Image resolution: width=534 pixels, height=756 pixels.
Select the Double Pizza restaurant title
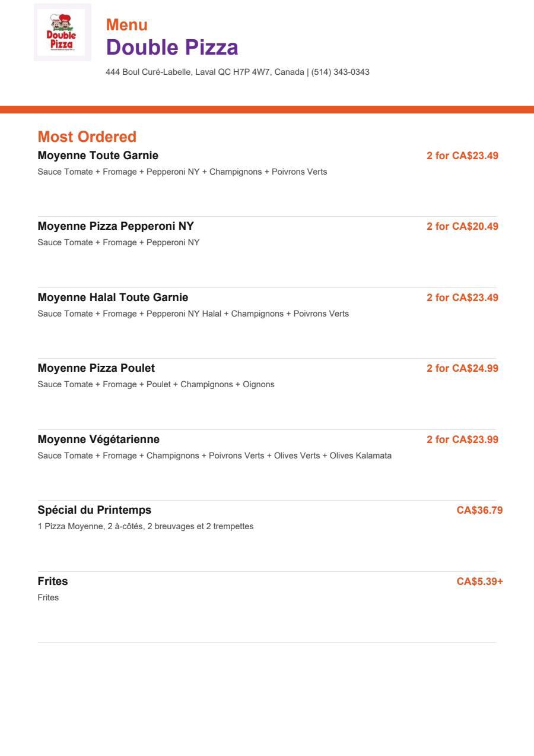(x=172, y=48)
